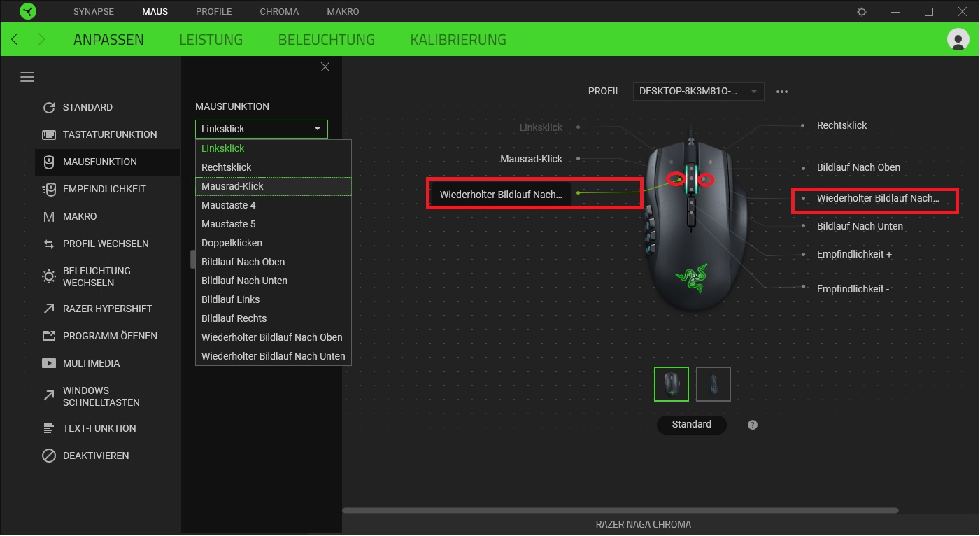Open profile options three-dot menu
Image resolution: width=980 pixels, height=536 pixels.
point(782,92)
